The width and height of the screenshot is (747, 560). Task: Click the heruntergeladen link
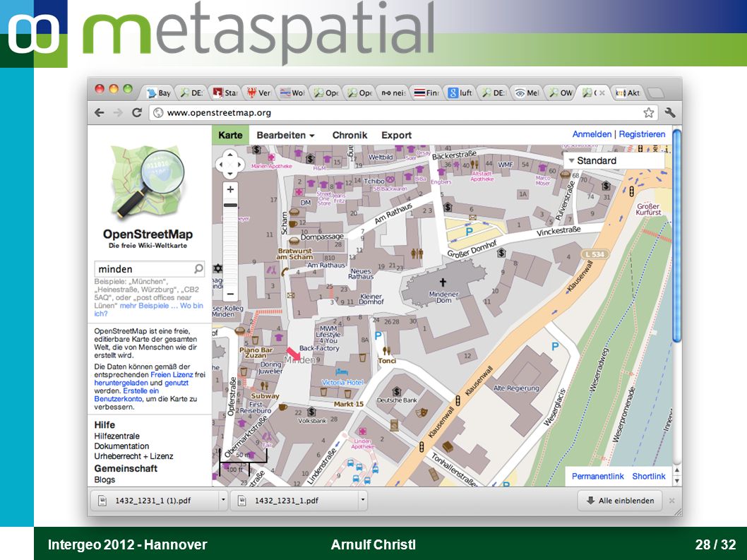121,383
